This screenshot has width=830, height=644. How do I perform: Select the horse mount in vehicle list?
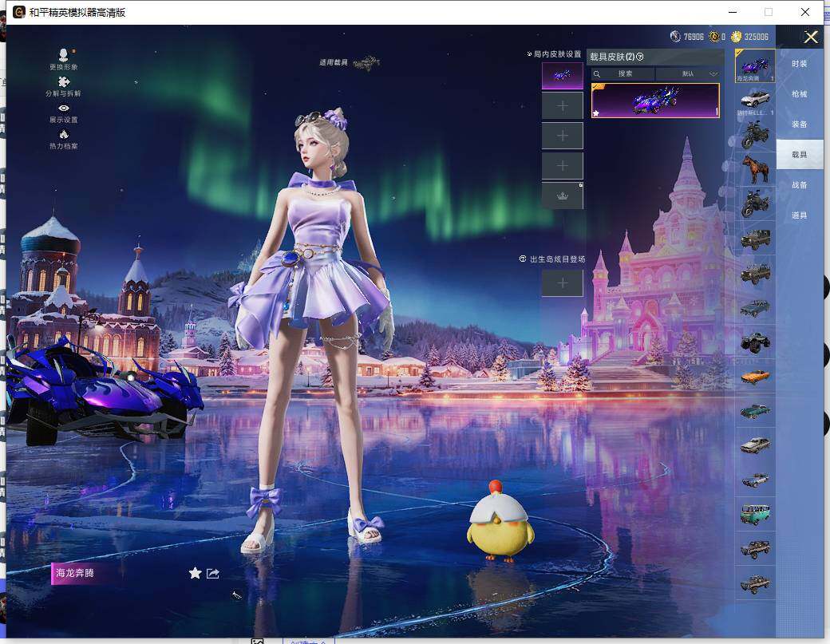pos(754,169)
